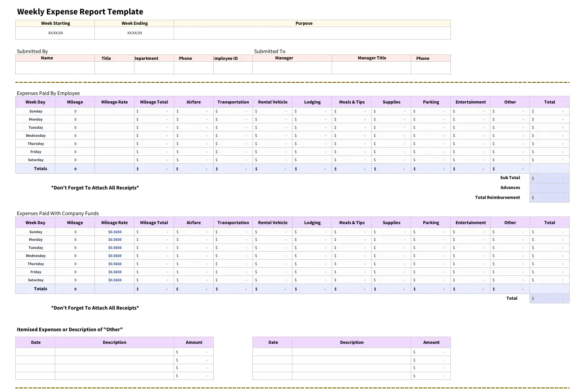579x392 pixels.
Task: Click the Meals & Tips column header
Action: pos(351,102)
